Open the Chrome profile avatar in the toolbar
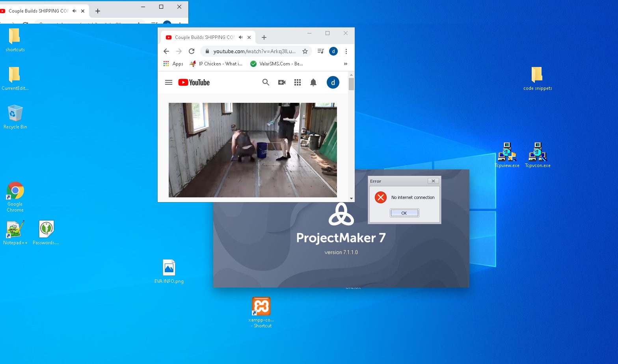 click(x=333, y=51)
